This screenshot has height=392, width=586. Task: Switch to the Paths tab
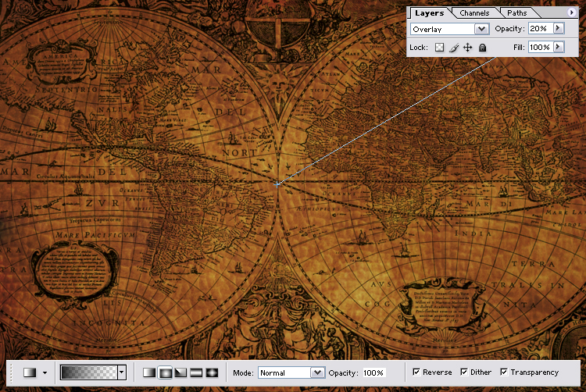click(x=516, y=12)
